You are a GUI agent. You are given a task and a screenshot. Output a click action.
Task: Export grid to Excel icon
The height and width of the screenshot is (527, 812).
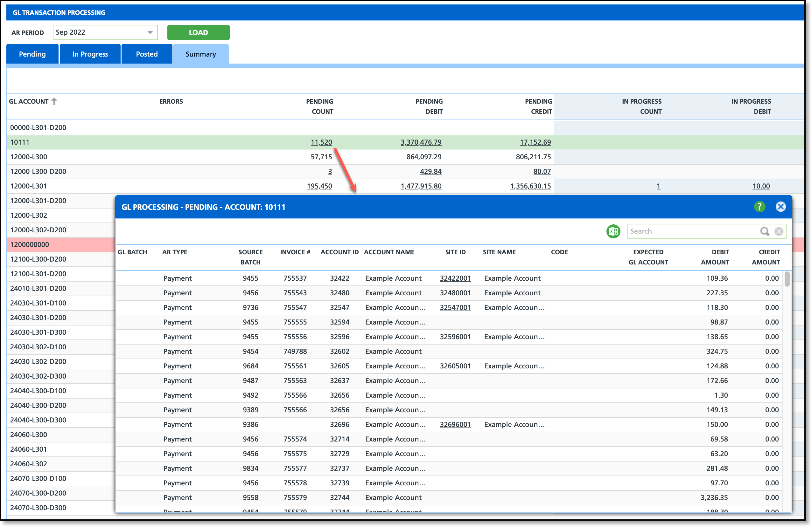click(x=613, y=231)
